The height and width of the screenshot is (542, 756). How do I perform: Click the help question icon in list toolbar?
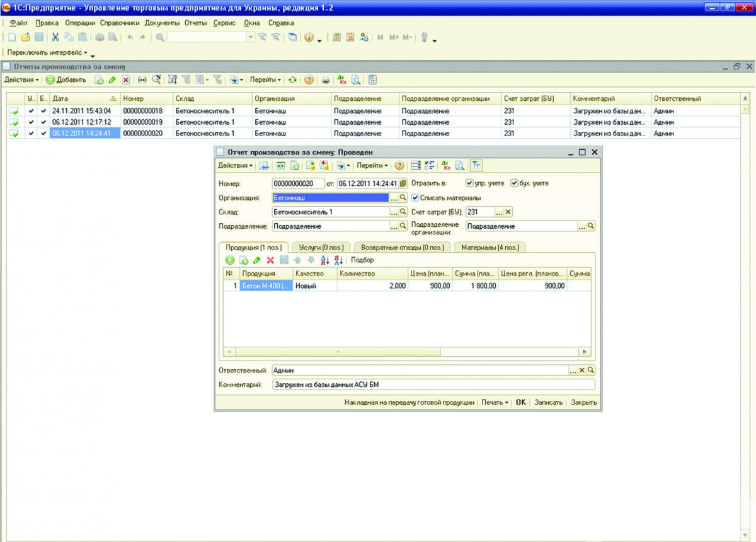(309, 80)
